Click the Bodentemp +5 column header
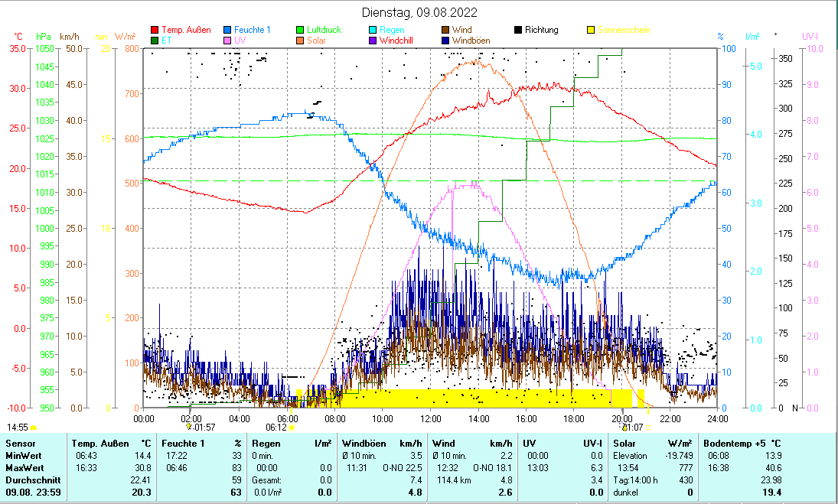The height and width of the screenshot is (504, 838). point(735,444)
